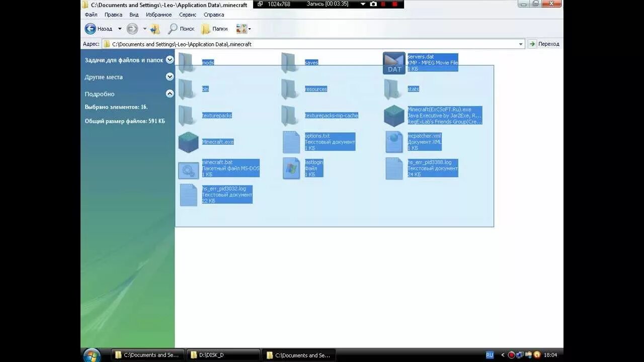Select the mods folder icon
This screenshot has width=644, height=362.
pos(188,63)
